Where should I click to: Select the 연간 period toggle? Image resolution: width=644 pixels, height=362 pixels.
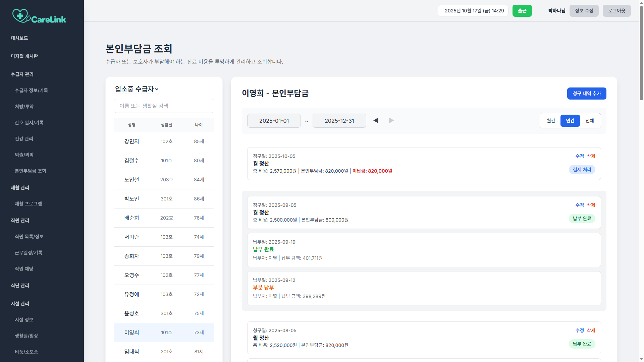(570, 121)
